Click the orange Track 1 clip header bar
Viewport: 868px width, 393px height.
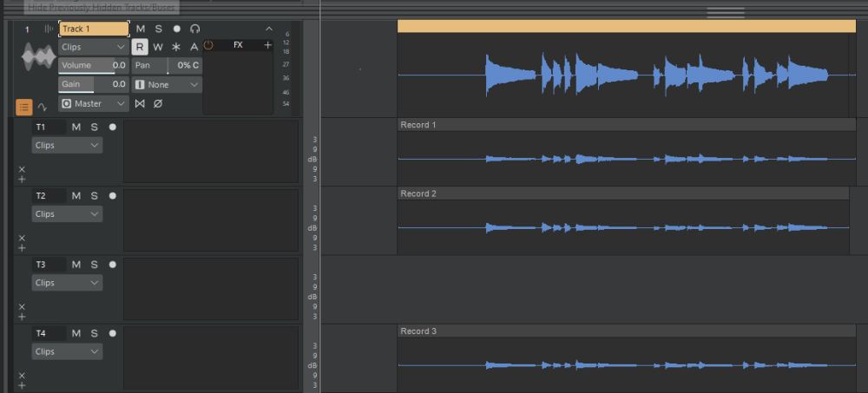pos(627,26)
